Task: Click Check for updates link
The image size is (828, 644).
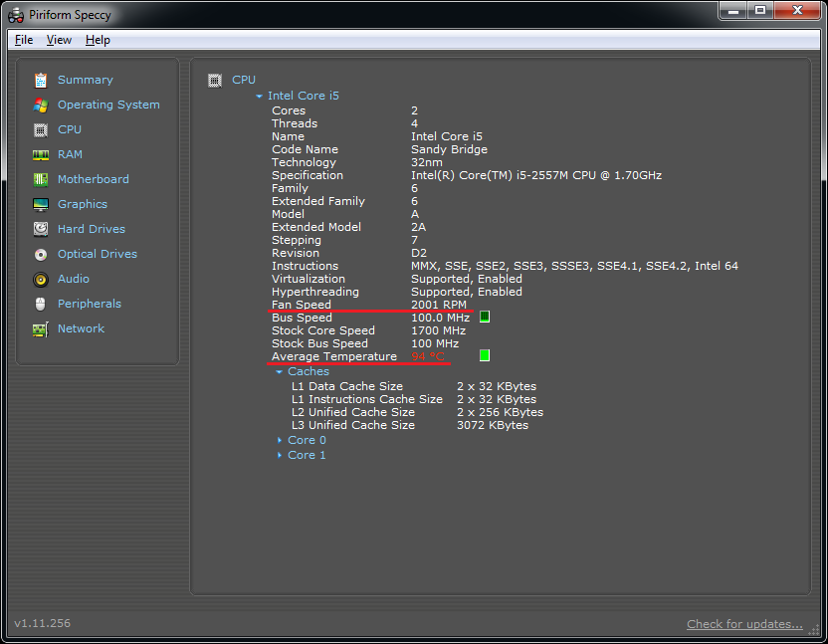Action: coord(744,624)
